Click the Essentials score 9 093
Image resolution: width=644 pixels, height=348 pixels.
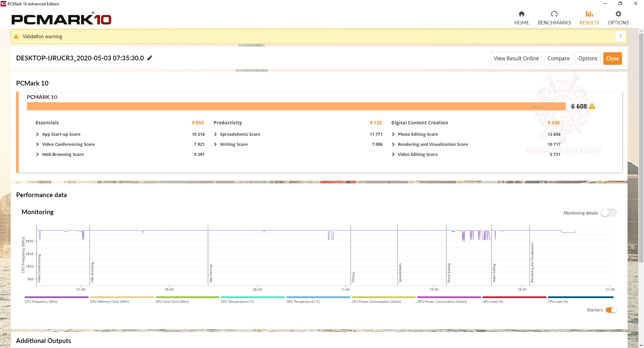(198, 123)
